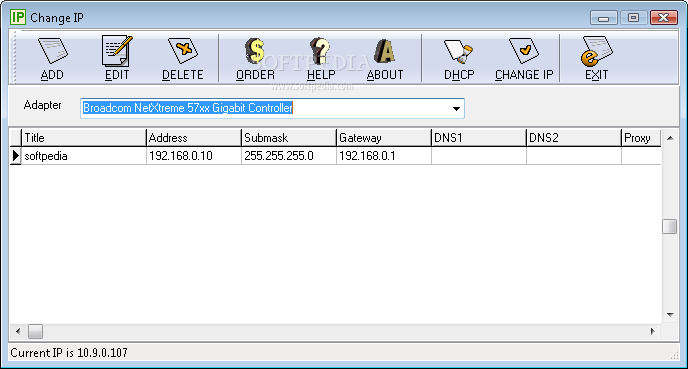The height and width of the screenshot is (369, 688).
Task: Click the DNS1 column header
Action: click(x=479, y=138)
